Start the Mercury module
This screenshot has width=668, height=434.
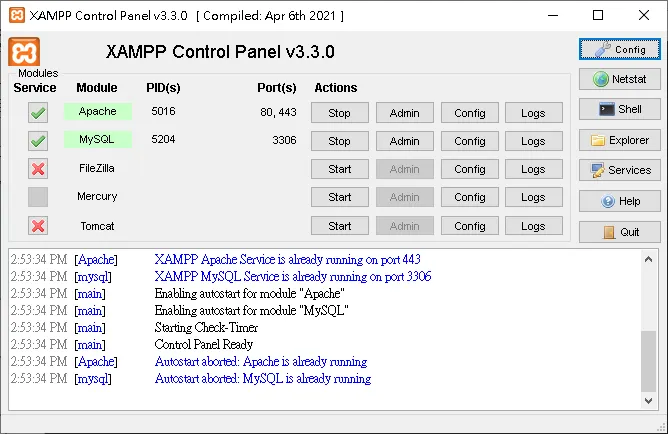click(x=340, y=197)
